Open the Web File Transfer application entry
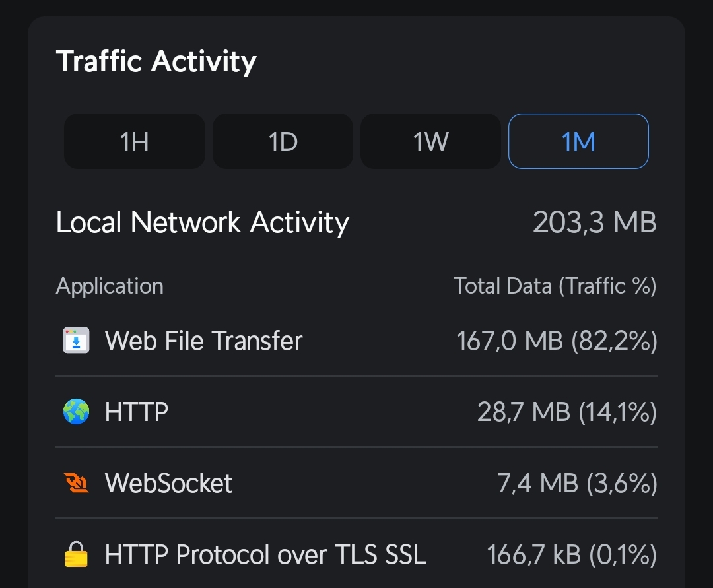 tap(203, 341)
